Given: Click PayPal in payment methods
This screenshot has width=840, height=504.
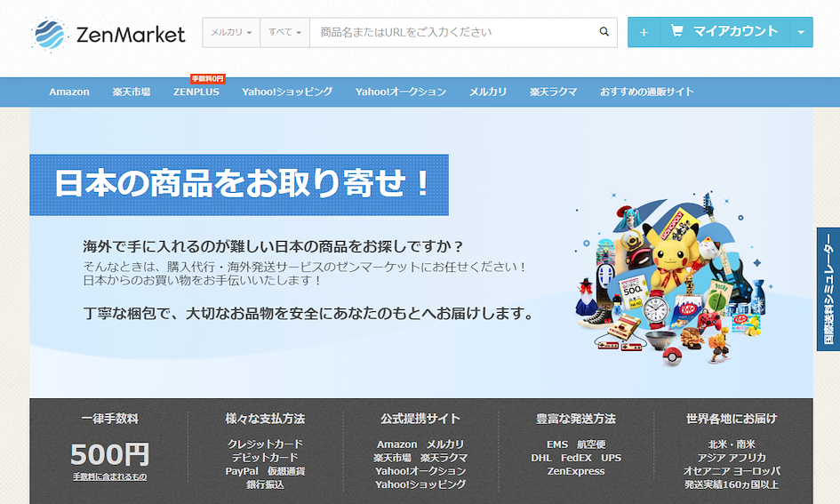Looking at the screenshot, I should click(x=242, y=471).
